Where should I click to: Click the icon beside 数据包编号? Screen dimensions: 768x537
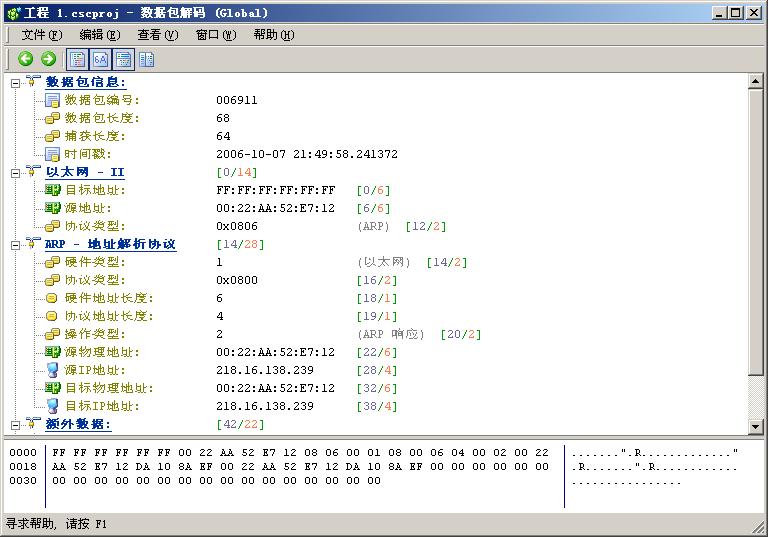(52, 100)
